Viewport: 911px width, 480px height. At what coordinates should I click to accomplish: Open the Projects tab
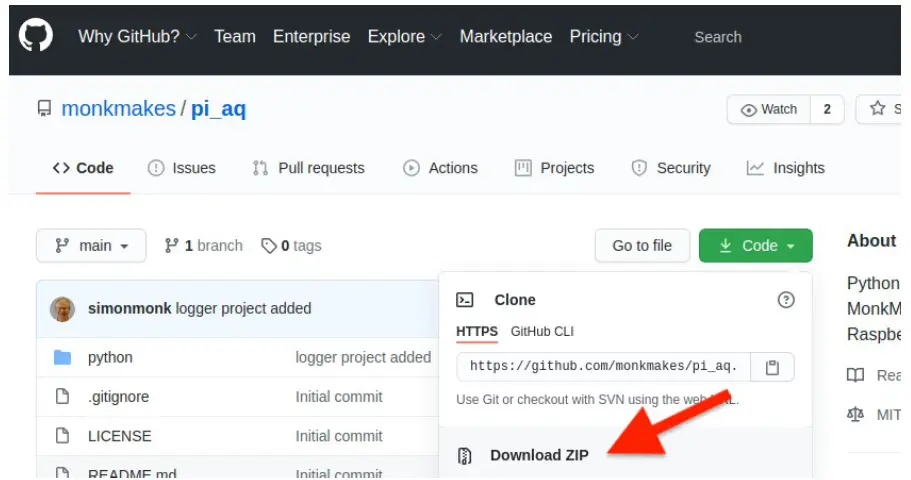point(554,168)
